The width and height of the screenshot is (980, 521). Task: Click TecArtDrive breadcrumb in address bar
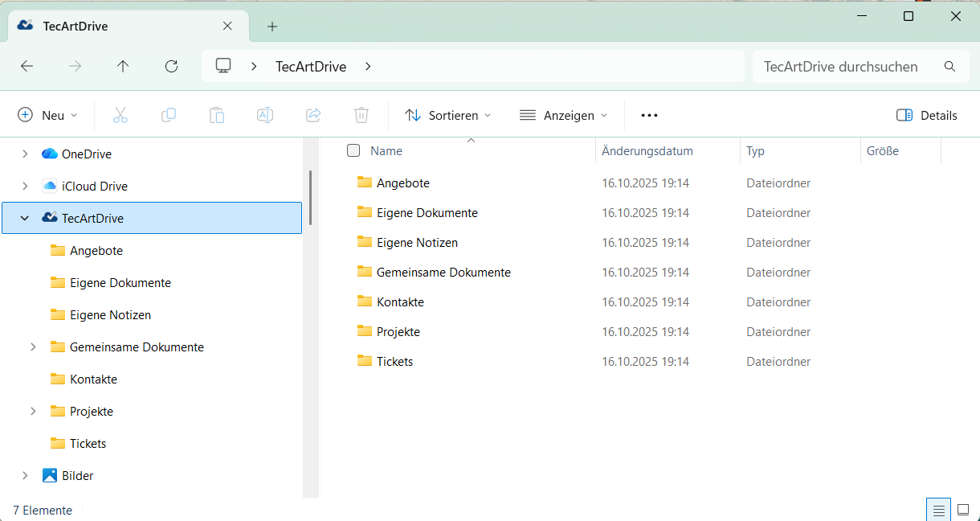(311, 67)
